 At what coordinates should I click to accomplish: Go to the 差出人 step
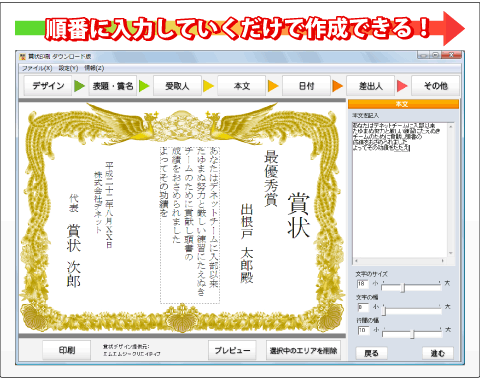pyautogui.click(x=371, y=86)
